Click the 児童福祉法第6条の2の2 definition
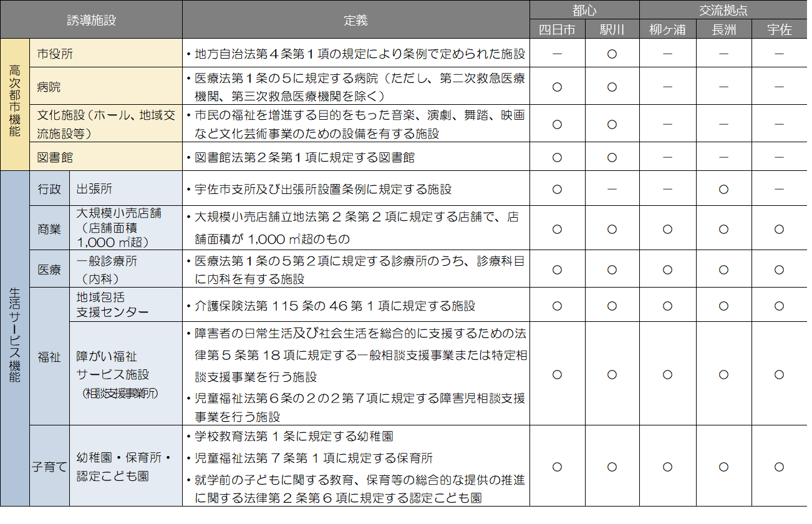812x524 pixels. (x=356, y=407)
